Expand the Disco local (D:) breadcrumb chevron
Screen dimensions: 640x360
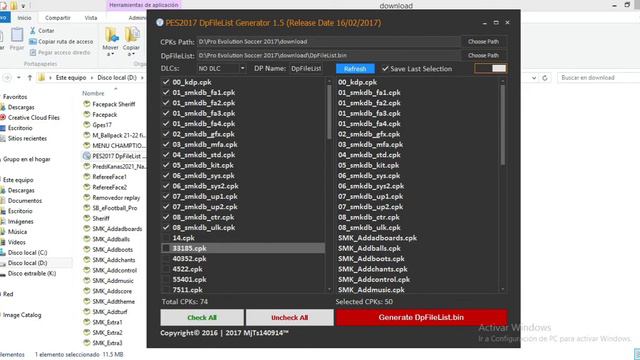click(x=142, y=78)
